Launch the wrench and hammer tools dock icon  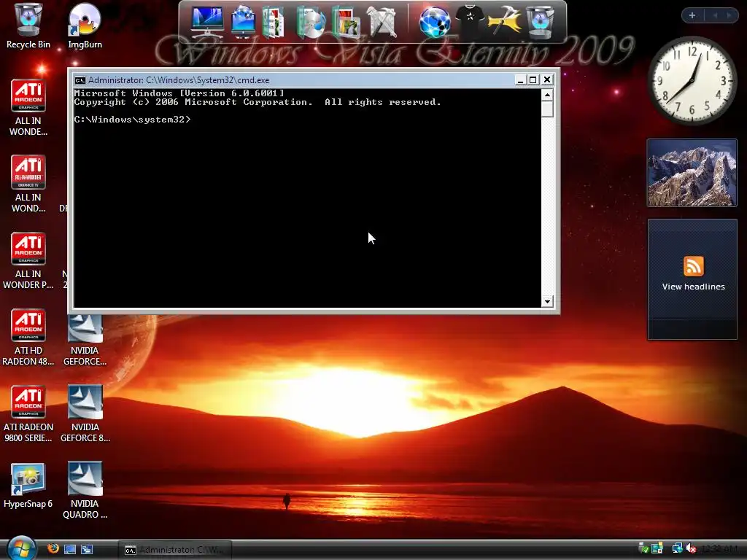pyautogui.click(x=382, y=21)
